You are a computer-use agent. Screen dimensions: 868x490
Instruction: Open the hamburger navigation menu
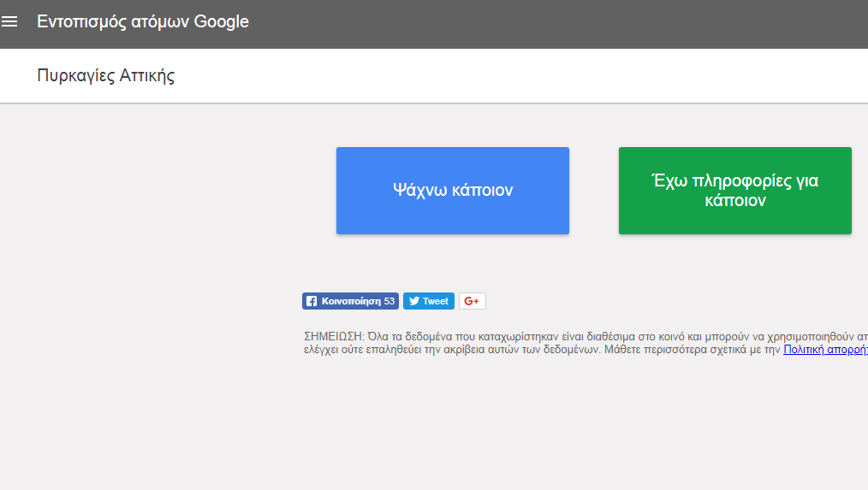coord(9,21)
